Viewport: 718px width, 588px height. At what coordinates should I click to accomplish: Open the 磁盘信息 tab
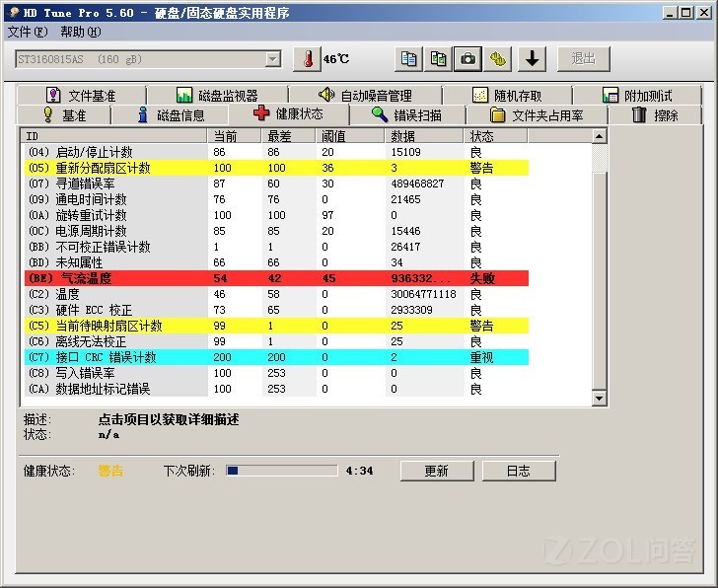(171, 115)
